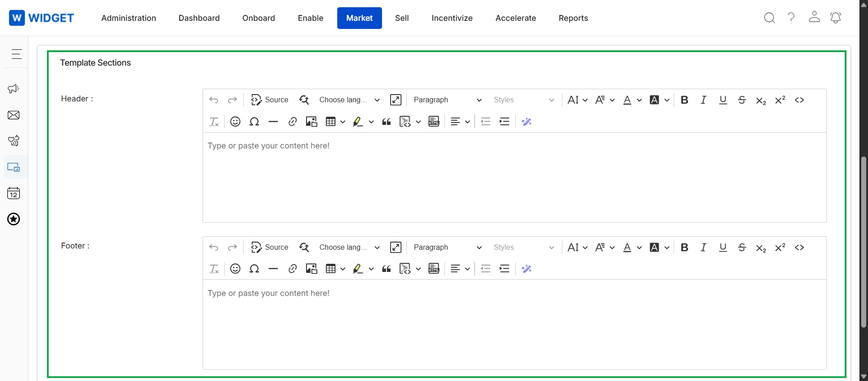868x381 pixels.
Task: Apply highlight marker in Header editor
Action: point(358,122)
